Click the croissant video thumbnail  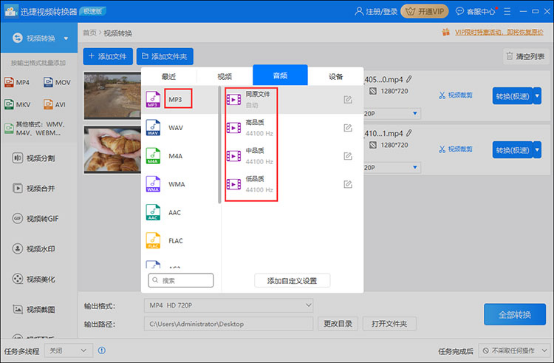click(112, 150)
